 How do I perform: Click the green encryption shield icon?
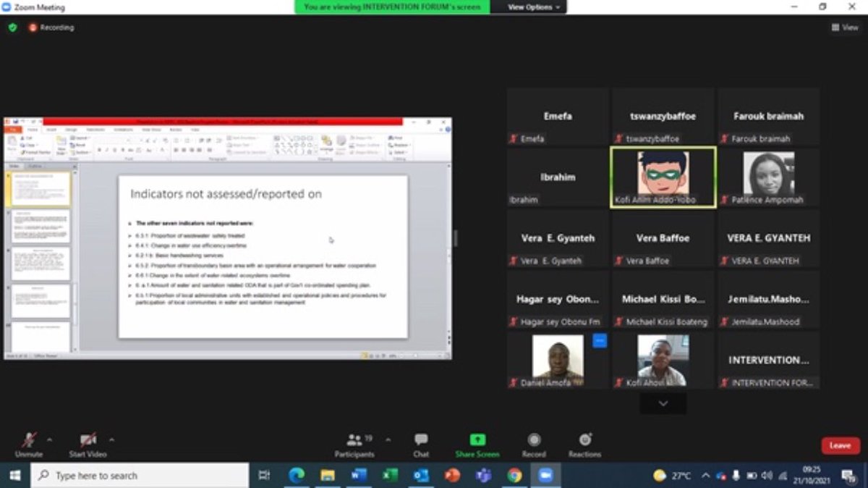(x=12, y=28)
